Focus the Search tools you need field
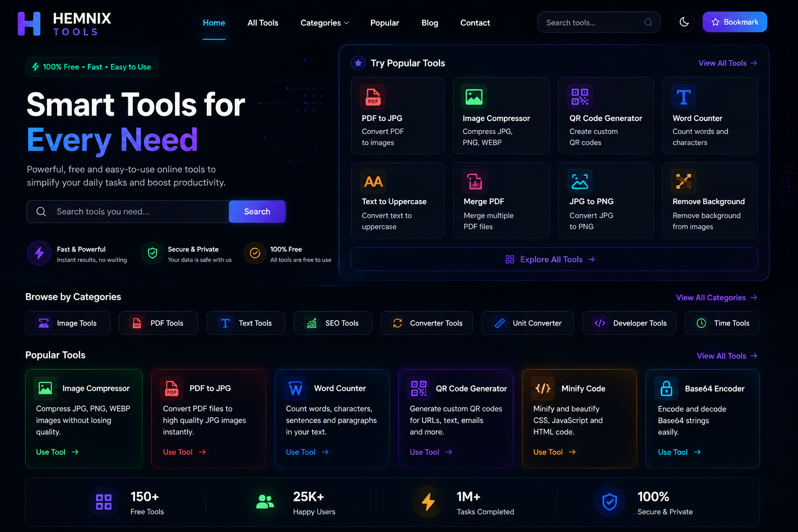Screen dimensions: 798x532 pyautogui.click(x=128, y=211)
